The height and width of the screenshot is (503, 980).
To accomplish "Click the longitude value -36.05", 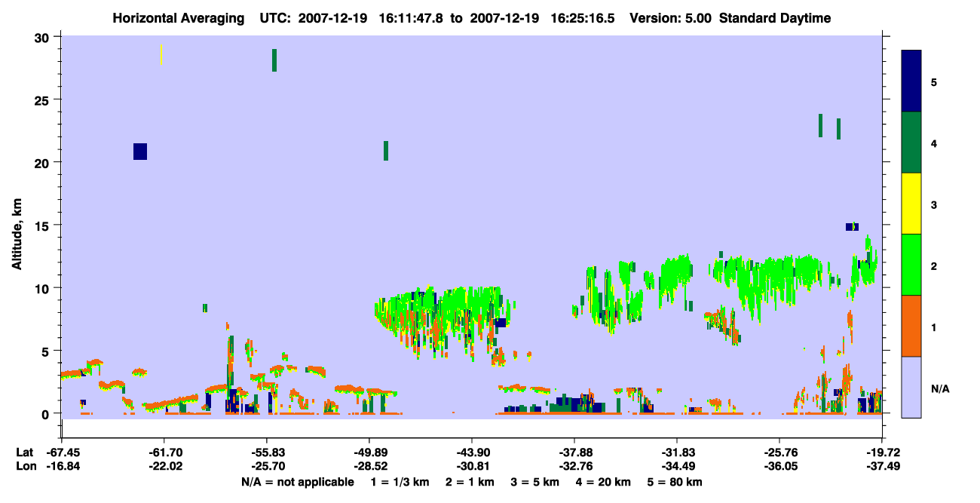I will (x=779, y=467).
